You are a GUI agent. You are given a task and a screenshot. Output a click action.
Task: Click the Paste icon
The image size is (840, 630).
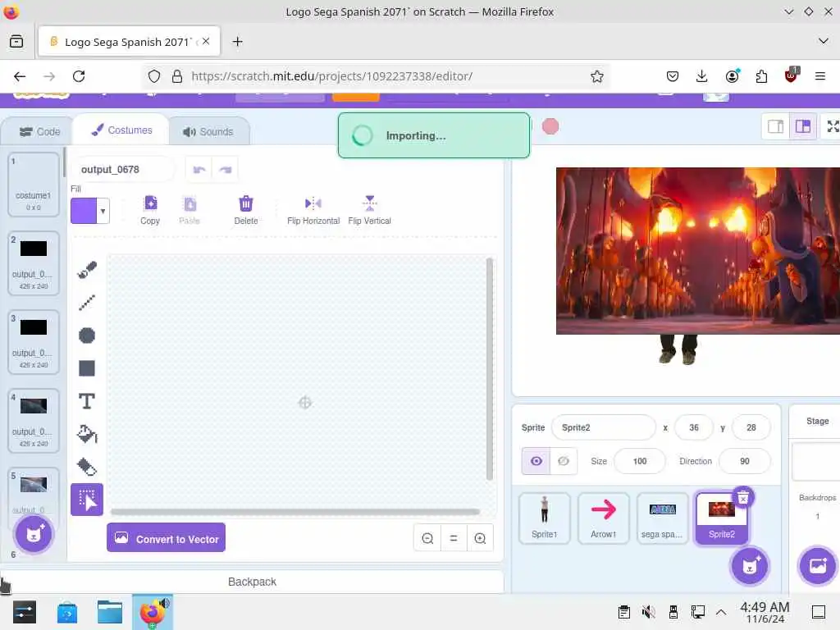[x=189, y=210]
